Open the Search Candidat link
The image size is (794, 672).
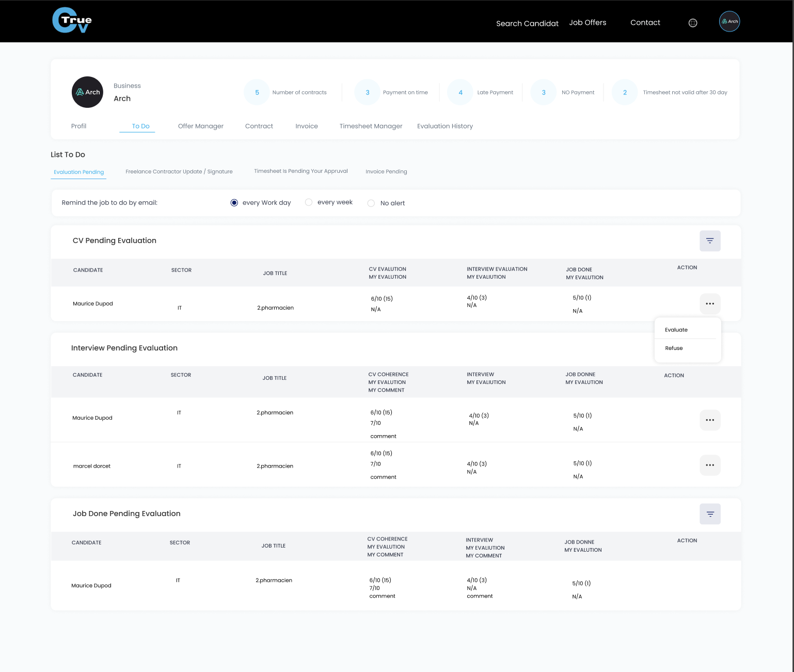[527, 23]
